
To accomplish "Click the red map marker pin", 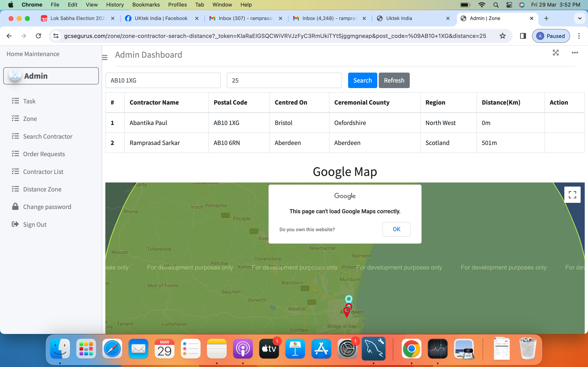I will (347, 311).
